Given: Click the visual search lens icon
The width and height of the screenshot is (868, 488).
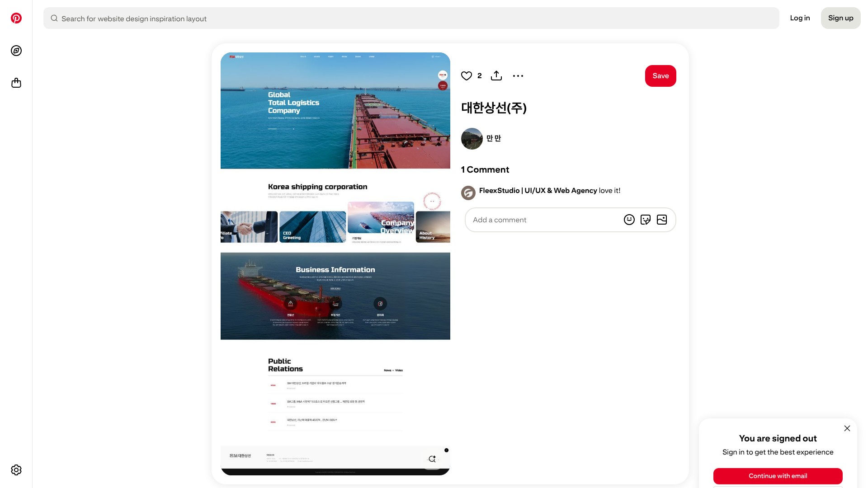Looking at the screenshot, I should click(432, 459).
